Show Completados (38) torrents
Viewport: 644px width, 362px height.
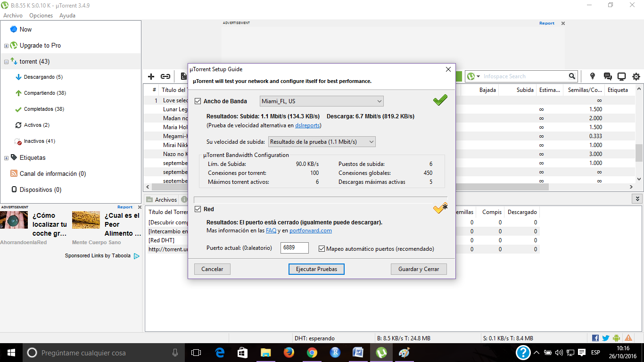click(44, 109)
